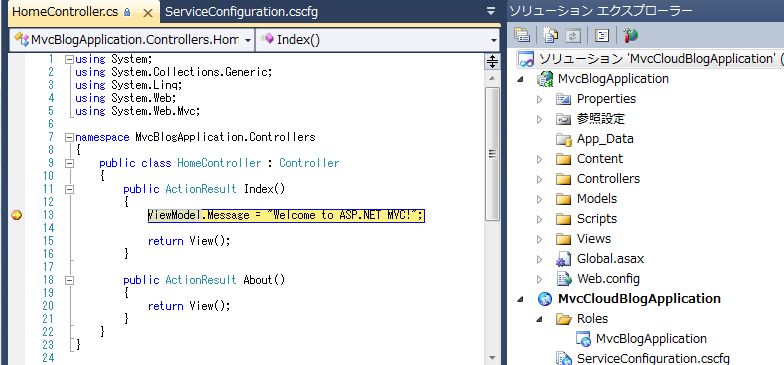Expand the Controllers folder node

pyautogui.click(x=539, y=179)
